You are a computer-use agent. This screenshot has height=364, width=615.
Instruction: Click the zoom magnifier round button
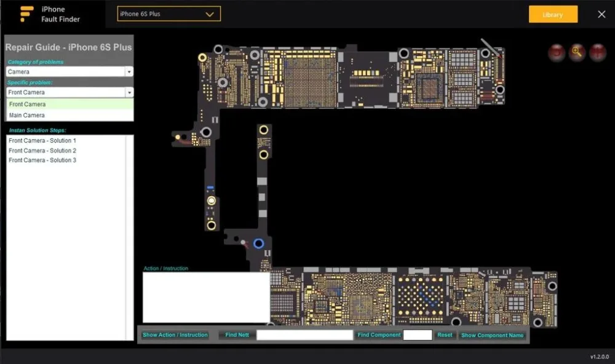click(577, 52)
